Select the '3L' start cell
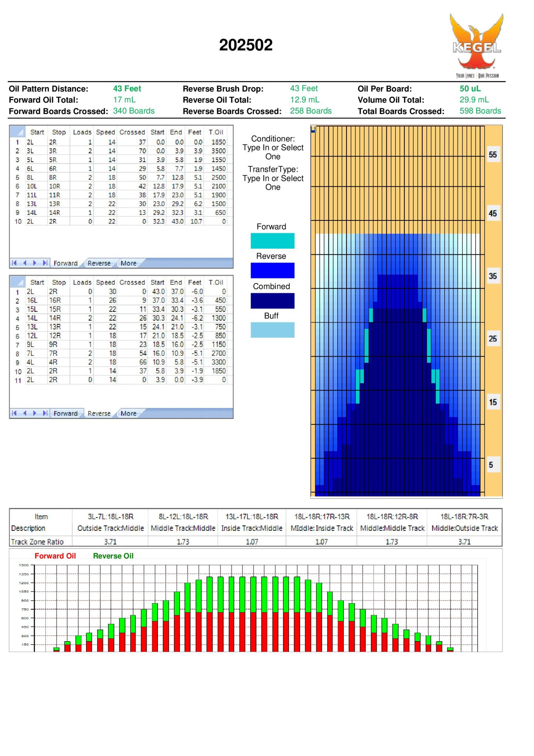 (x=36, y=151)
